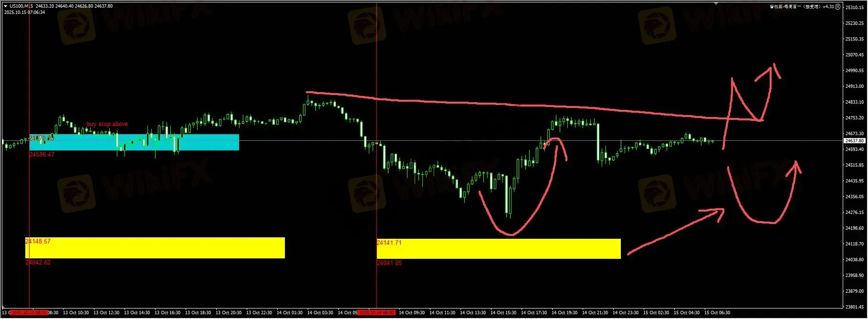Click the 14 Oct 17:30 time axis label
868x319 pixels.
click(x=534, y=313)
